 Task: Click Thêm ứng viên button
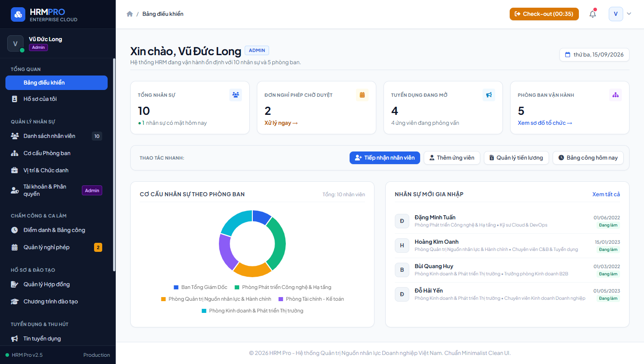pyautogui.click(x=452, y=158)
